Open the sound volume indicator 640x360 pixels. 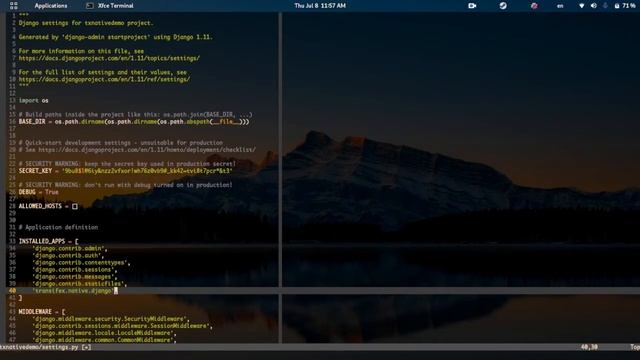point(593,6)
